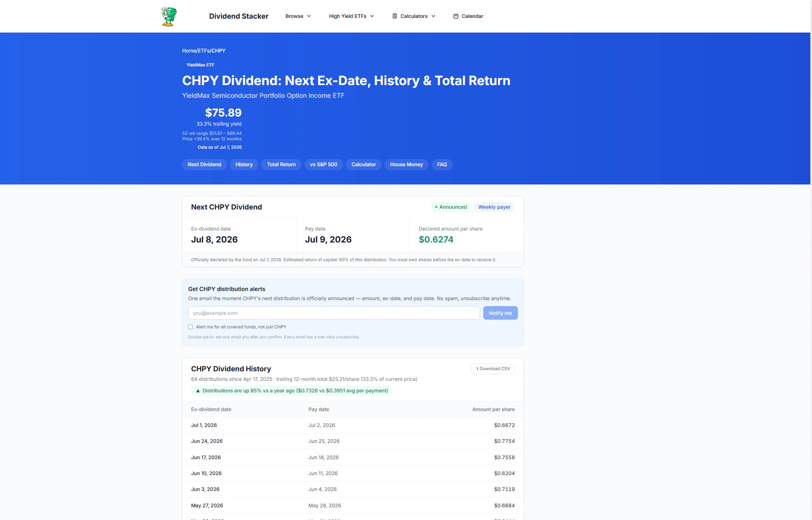Click the Announced status badge
This screenshot has width=812, height=520.
click(x=451, y=207)
